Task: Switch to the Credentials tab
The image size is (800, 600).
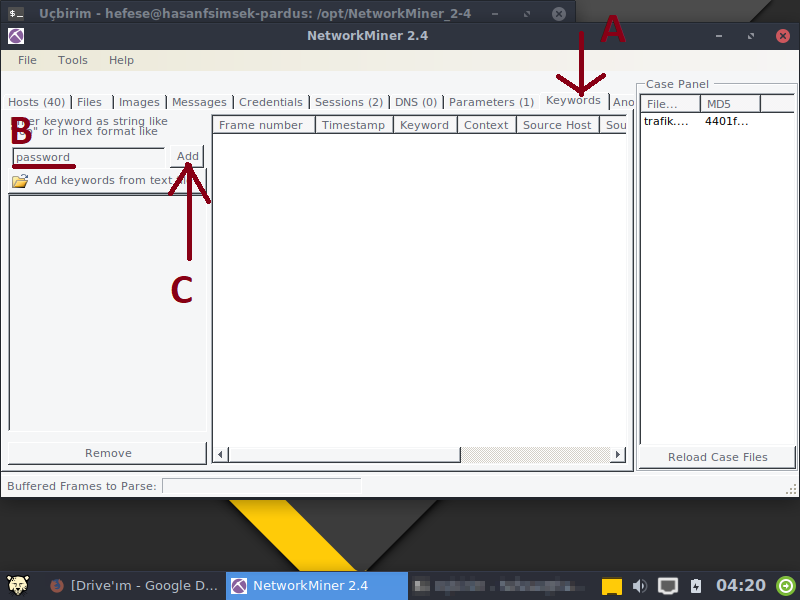Action: point(270,102)
